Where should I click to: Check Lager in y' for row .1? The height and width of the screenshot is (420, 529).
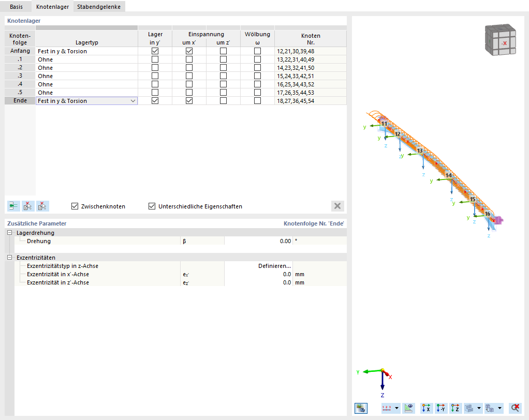point(155,59)
